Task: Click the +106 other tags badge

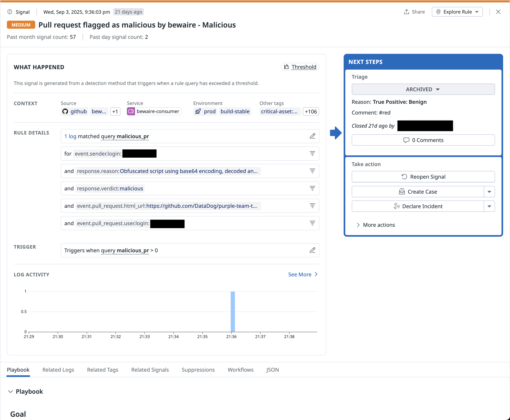Action: click(x=311, y=111)
